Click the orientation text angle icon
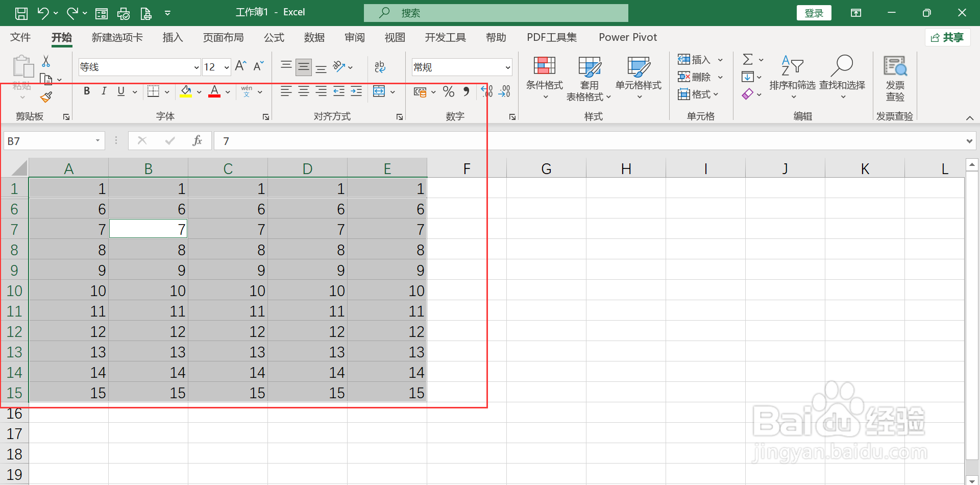980x485 pixels. click(339, 67)
